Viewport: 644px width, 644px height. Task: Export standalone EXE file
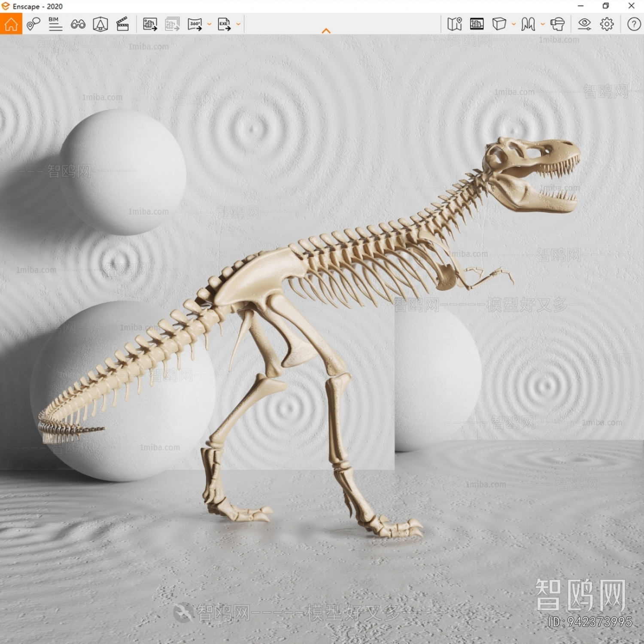[224, 24]
